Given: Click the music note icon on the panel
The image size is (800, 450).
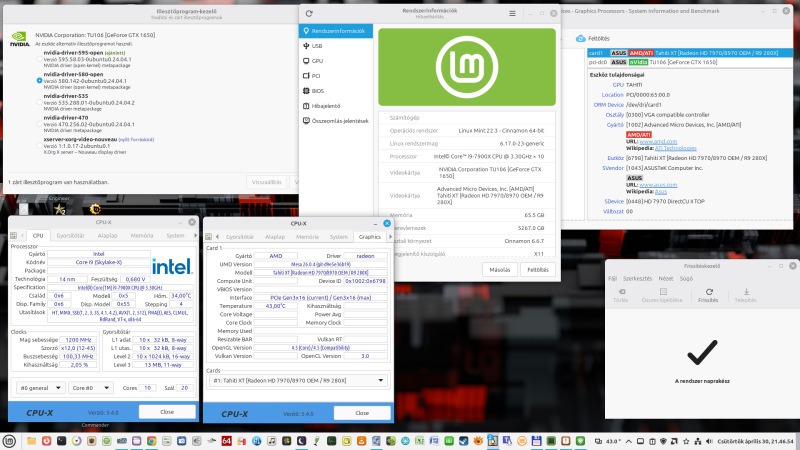Looking at the screenshot, I should (x=271, y=441).
